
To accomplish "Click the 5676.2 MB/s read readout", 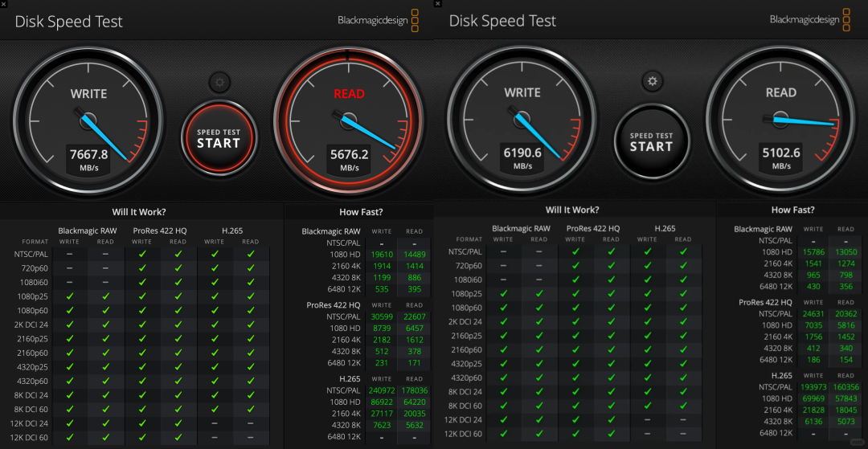I will [x=350, y=159].
